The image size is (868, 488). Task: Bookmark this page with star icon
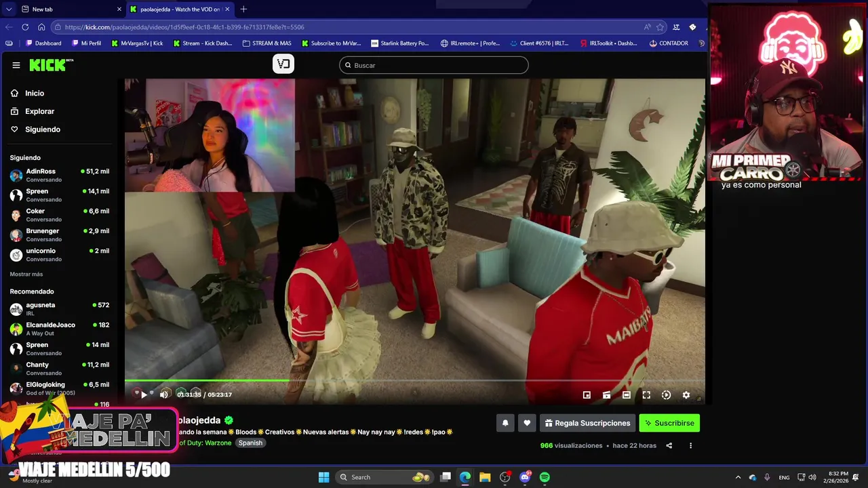660,27
